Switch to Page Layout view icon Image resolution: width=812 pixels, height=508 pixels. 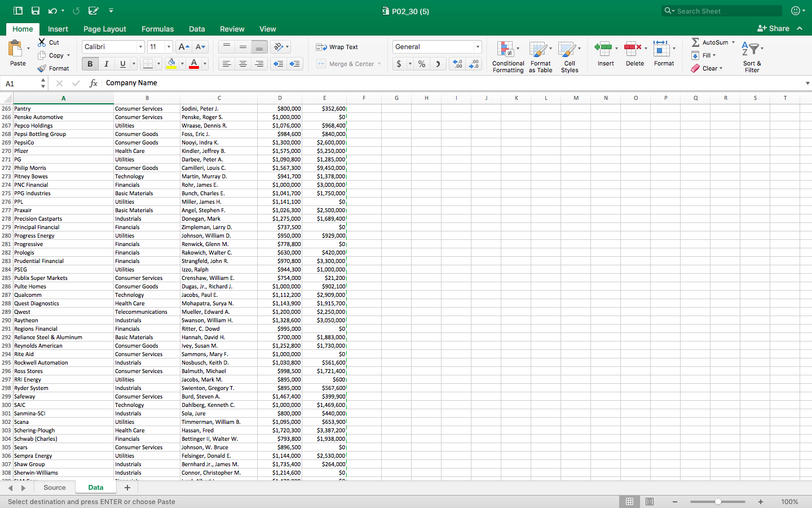(x=650, y=502)
